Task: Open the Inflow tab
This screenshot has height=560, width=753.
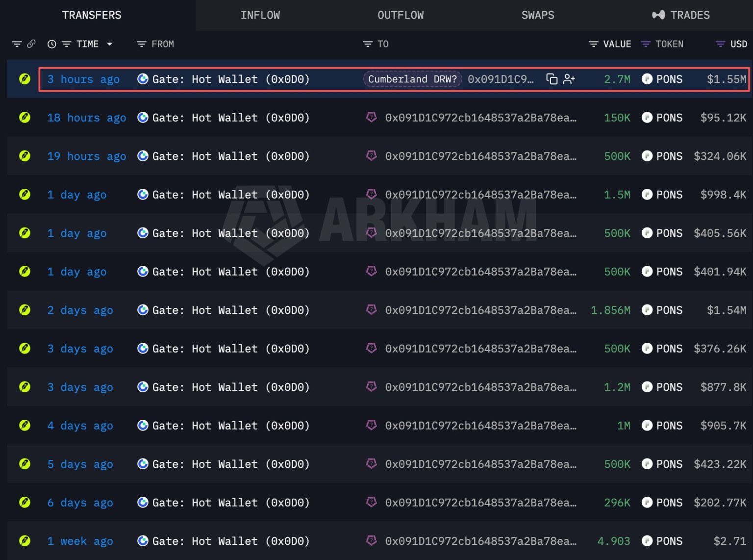Action: pos(260,15)
